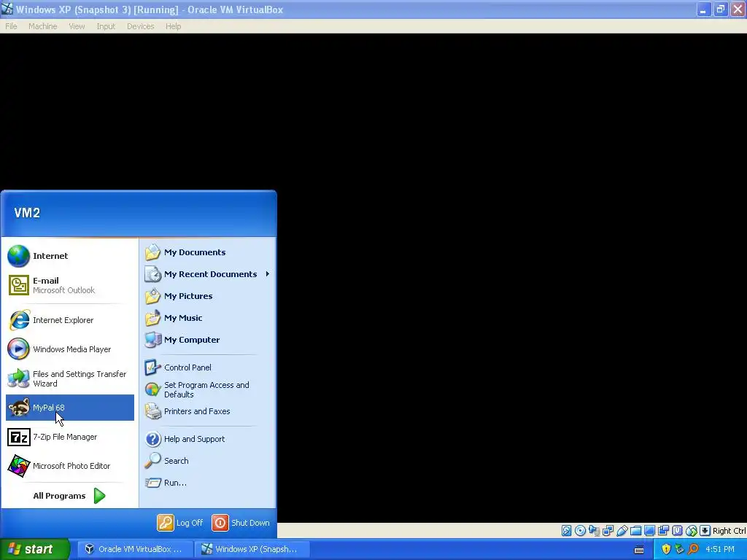Click the mouse integration status icon
Screen dimensions: 747x560
pos(692,531)
